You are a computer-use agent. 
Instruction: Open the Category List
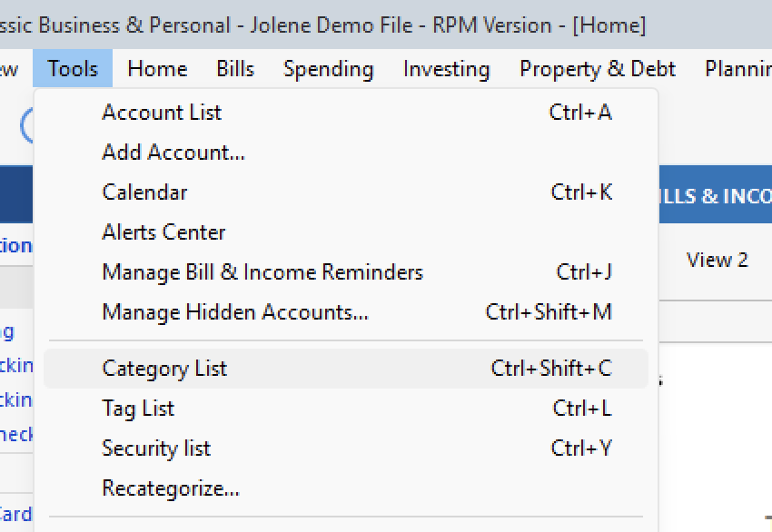point(164,369)
